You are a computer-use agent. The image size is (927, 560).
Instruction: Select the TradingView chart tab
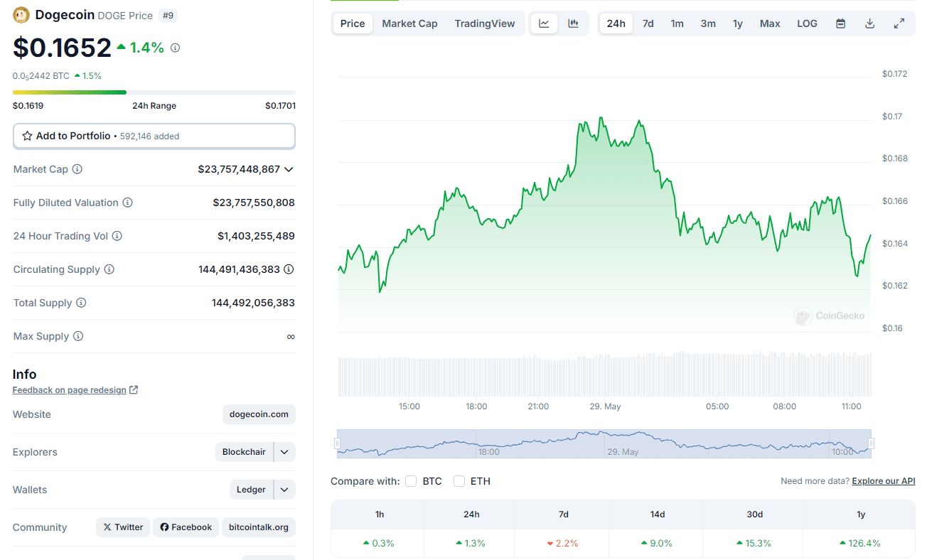(x=485, y=23)
